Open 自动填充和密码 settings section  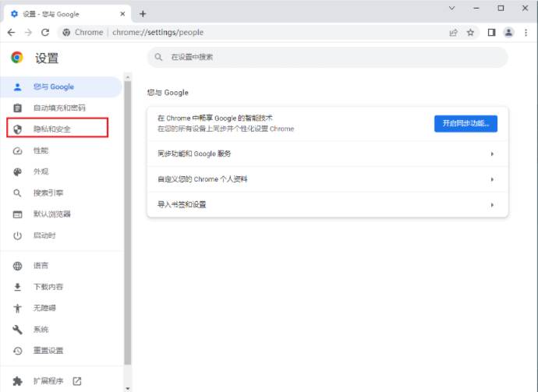coord(61,108)
